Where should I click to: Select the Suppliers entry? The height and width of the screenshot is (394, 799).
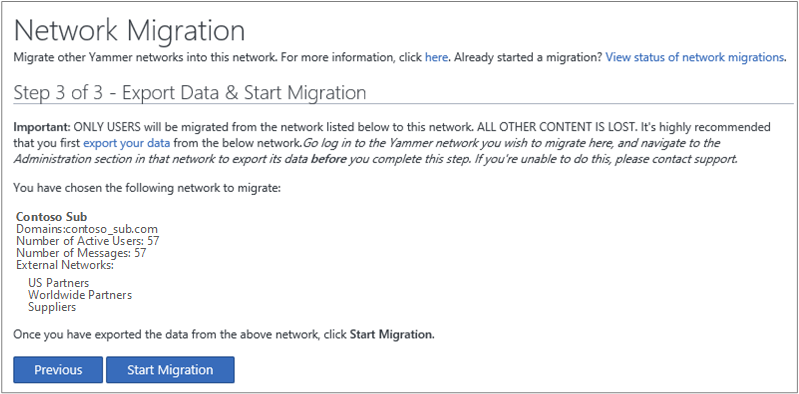pyautogui.click(x=52, y=307)
